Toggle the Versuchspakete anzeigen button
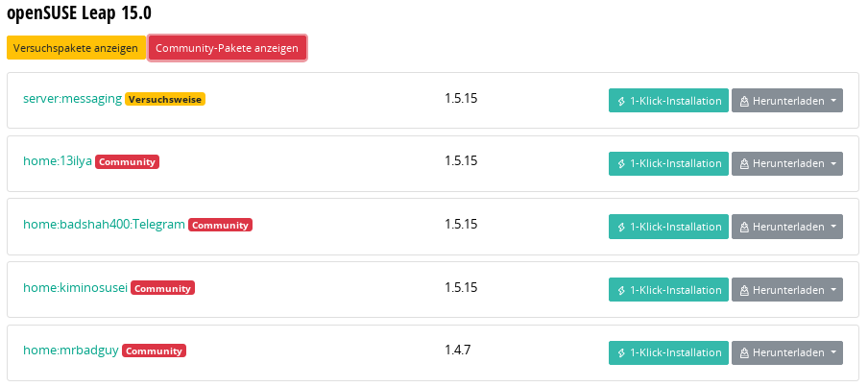 pos(77,48)
